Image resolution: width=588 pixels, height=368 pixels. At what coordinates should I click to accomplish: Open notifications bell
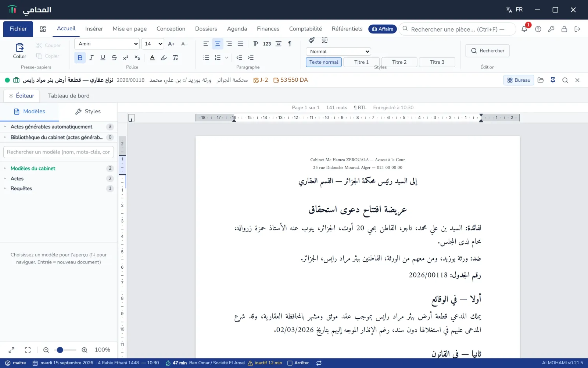[524, 29]
